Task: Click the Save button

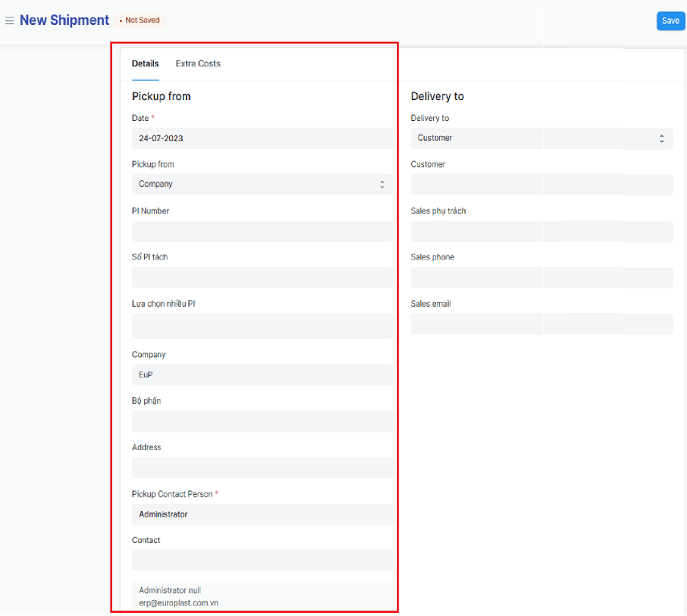Action: point(670,21)
